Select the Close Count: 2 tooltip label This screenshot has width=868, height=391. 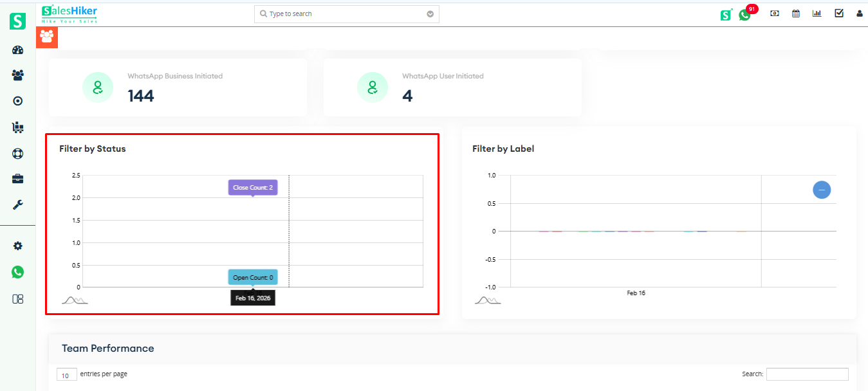tap(252, 187)
